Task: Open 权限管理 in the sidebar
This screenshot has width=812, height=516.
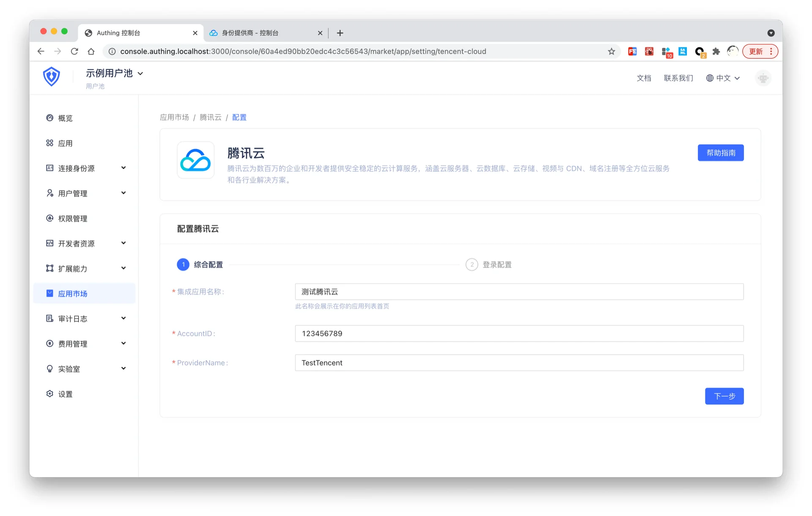Action: (85, 218)
